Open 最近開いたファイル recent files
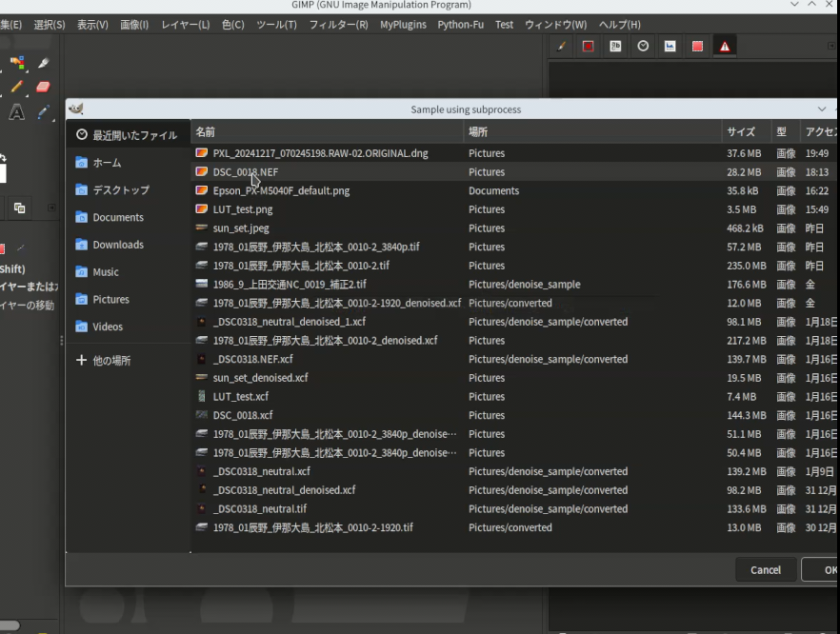Viewport: 840px width, 634px height. tap(134, 135)
